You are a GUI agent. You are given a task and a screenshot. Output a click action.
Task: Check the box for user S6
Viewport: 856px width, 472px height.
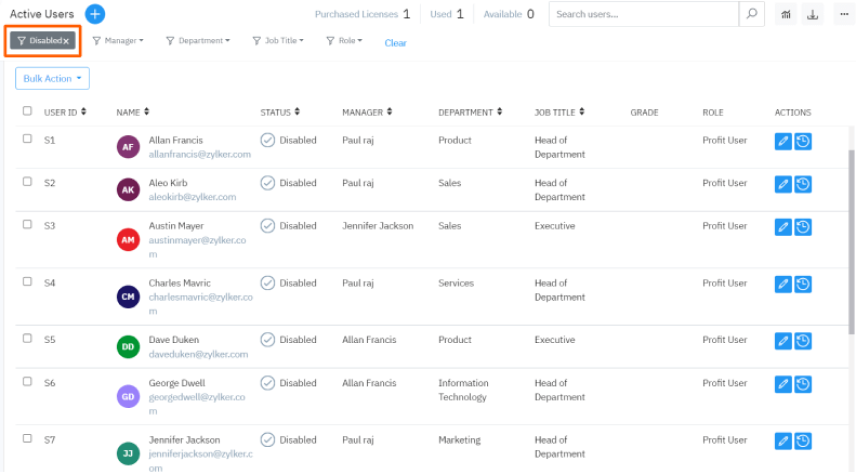point(27,381)
